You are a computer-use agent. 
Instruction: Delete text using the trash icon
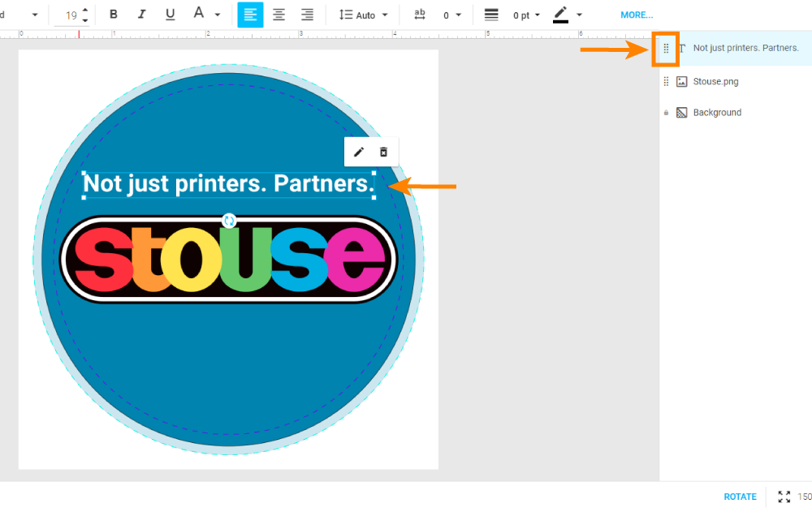pyautogui.click(x=384, y=152)
